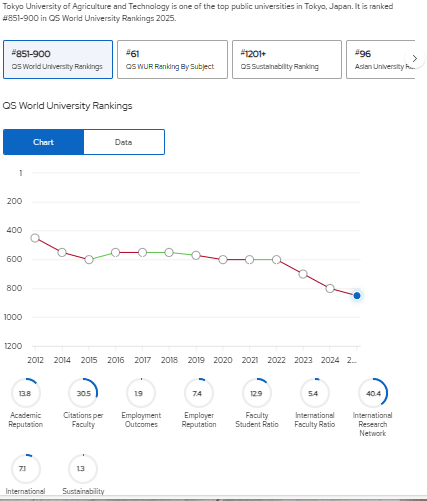
Task: Select the 2021 data point on chart
Action: (x=249, y=260)
